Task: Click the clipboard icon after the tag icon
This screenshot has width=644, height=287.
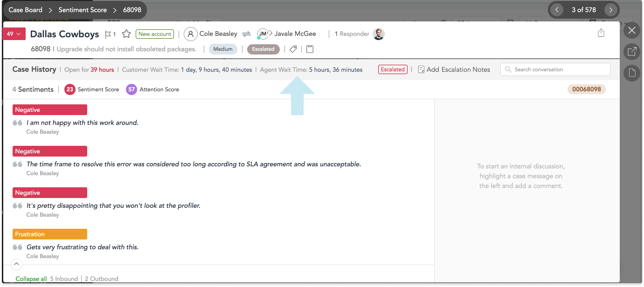Action: point(310,49)
